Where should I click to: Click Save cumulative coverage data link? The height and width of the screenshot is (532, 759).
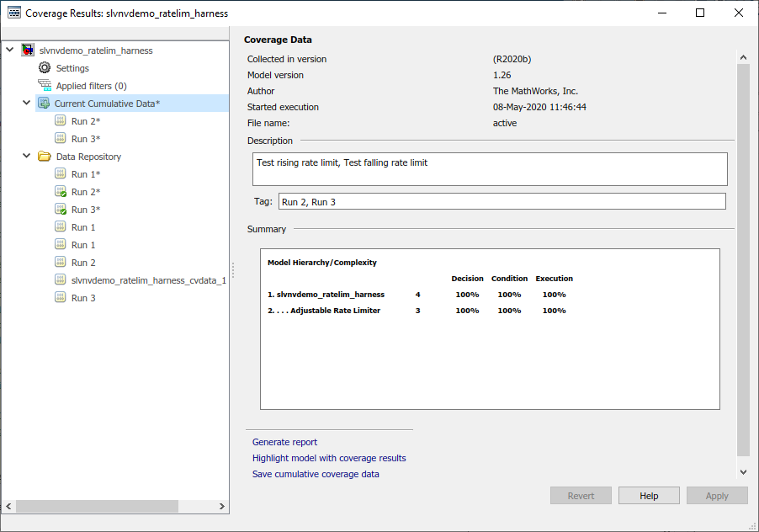(x=316, y=474)
